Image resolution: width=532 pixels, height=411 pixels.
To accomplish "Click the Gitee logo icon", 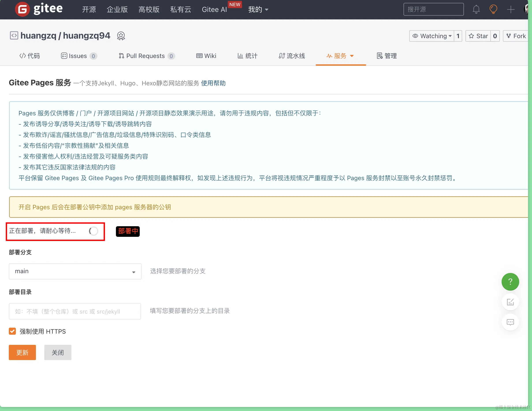I will coord(22,9).
